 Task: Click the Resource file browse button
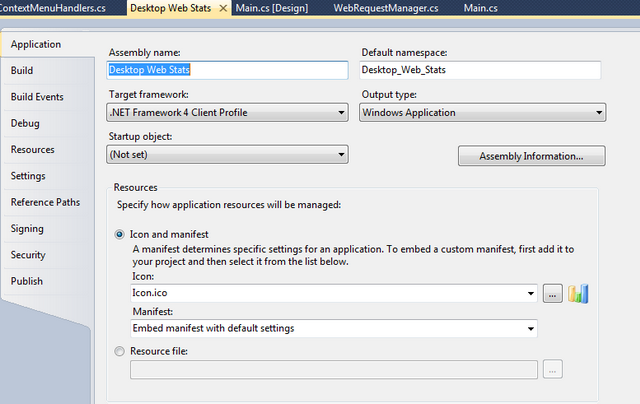point(553,369)
